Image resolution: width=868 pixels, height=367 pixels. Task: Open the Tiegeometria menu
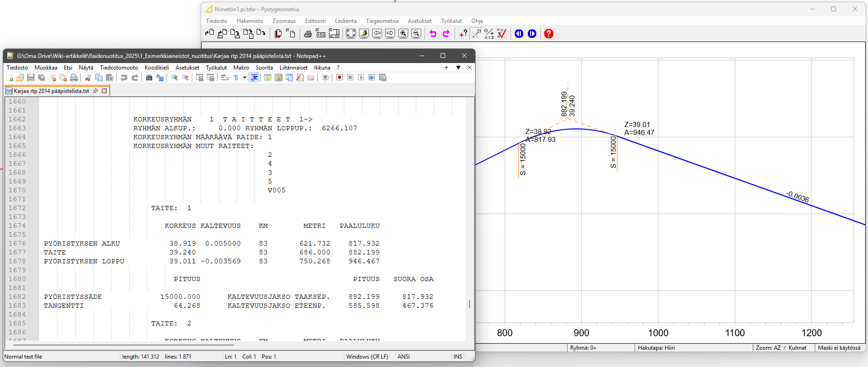click(382, 21)
